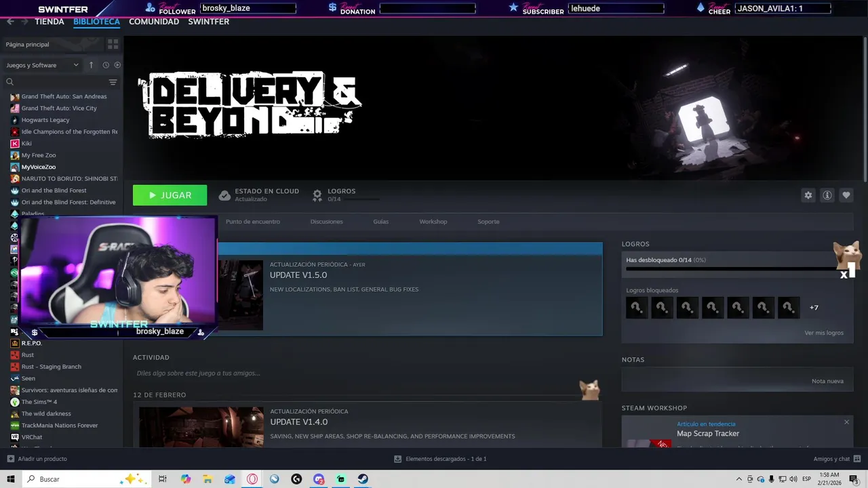Screen dimensions: 868x488
Task: Open UPDATE V1.4.0 news post
Action: coord(298,422)
